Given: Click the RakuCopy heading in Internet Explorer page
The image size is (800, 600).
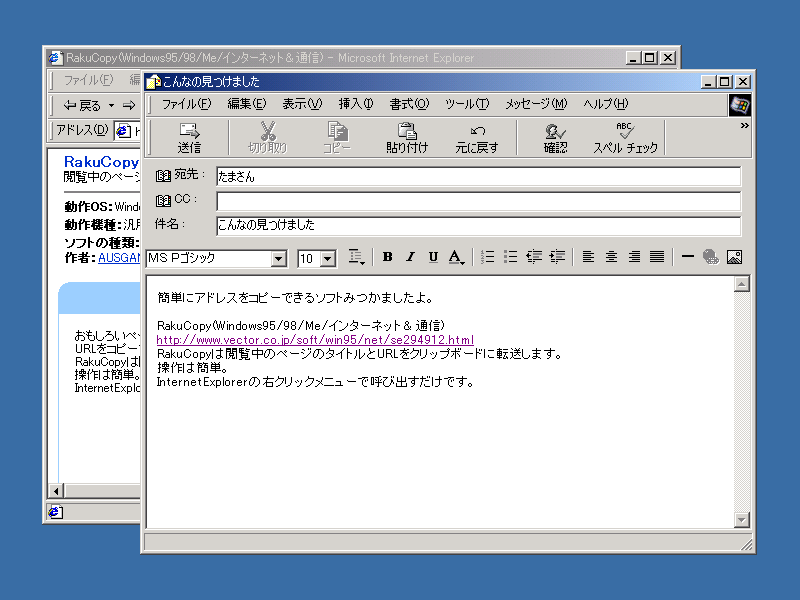Looking at the screenshot, I should tap(102, 162).
